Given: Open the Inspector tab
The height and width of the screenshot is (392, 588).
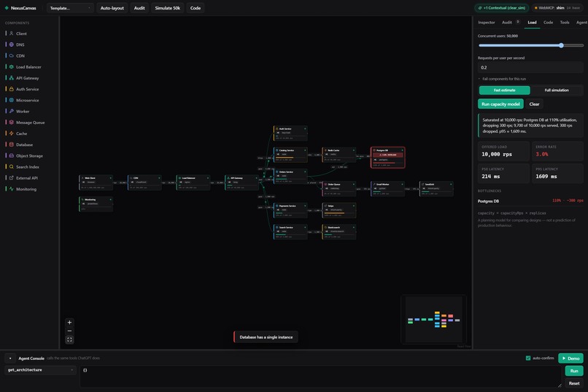Looking at the screenshot, I should point(487,23).
